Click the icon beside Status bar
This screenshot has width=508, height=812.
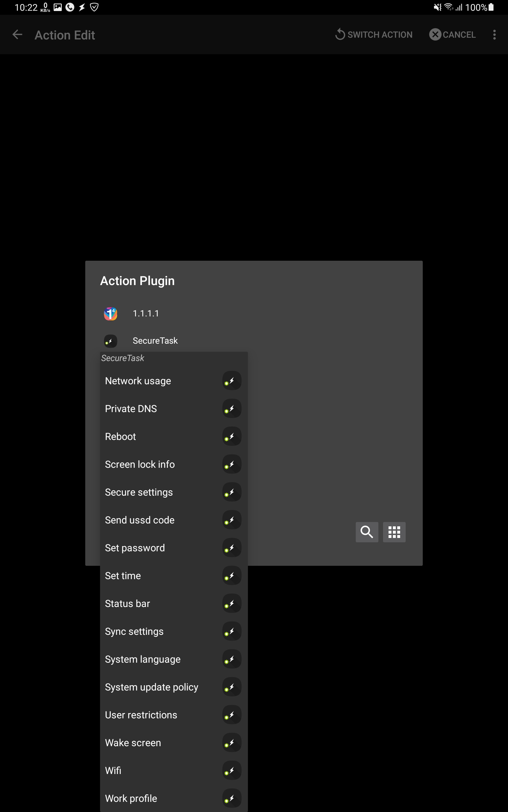coord(232,604)
